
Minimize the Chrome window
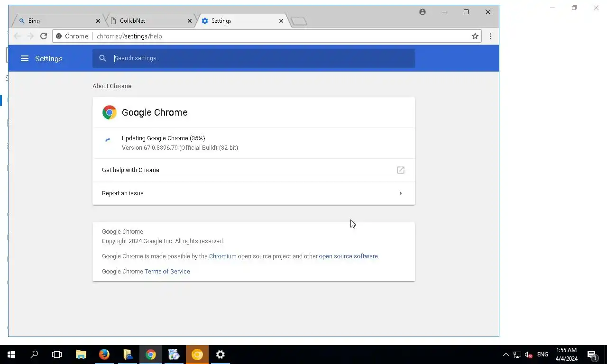tap(444, 12)
